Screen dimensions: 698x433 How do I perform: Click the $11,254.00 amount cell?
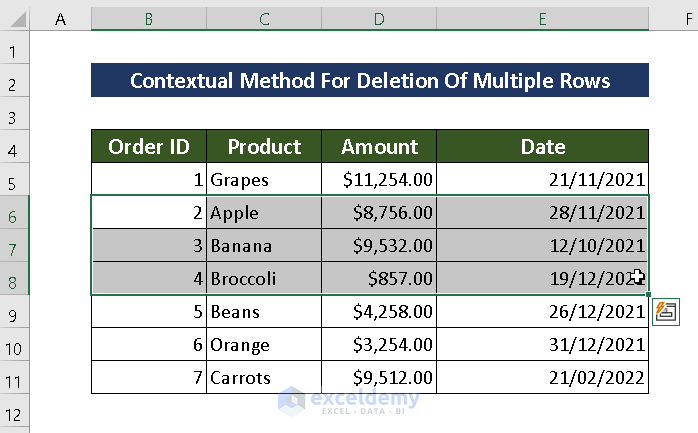pos(379,179)
